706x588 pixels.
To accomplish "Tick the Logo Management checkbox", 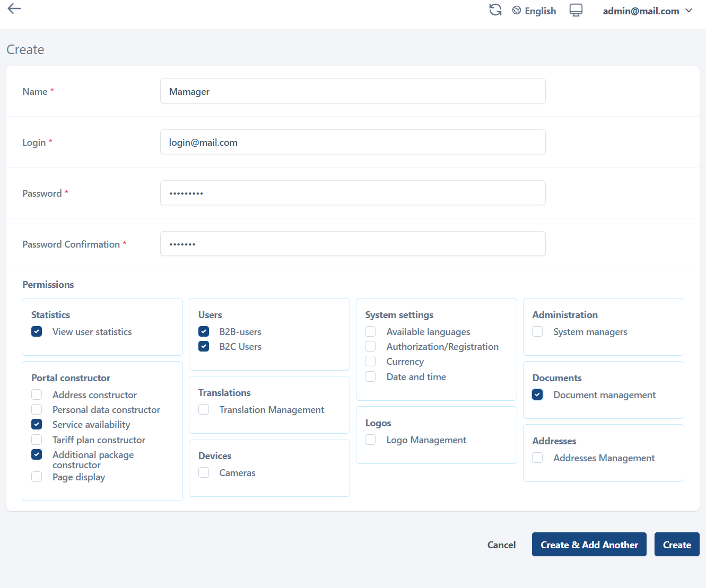I will coord(370,440).
